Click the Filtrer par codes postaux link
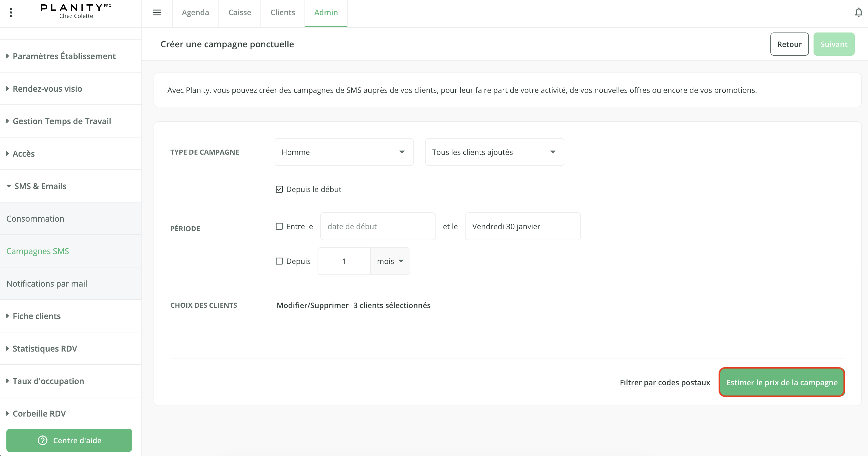The width and height of the screenshot is (868, 456). point(665,383)
